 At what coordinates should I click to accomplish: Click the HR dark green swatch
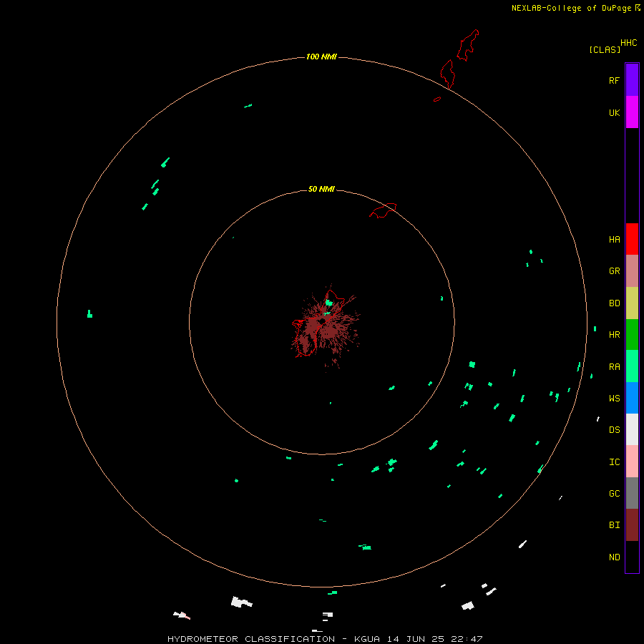tap(632, 335)
